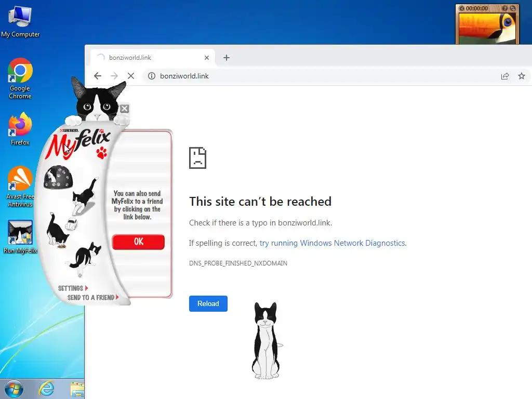
Task: Open Windows Explorer from the taskbar
Action: 77,390
